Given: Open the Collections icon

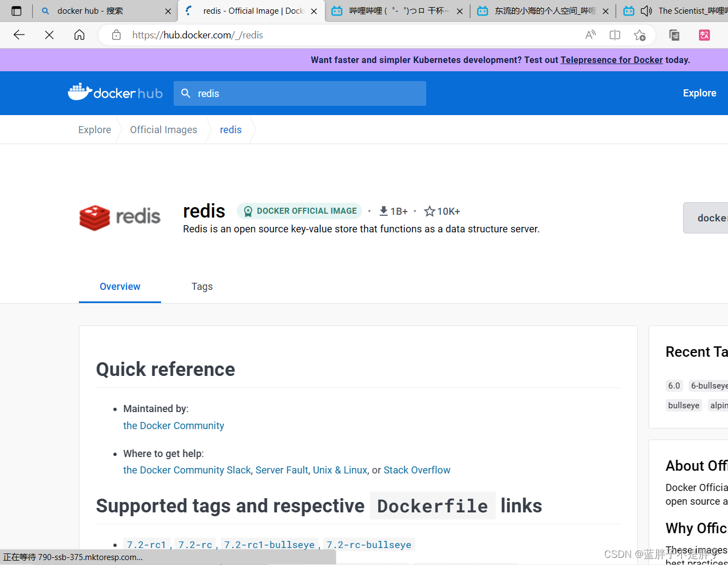Looking at the screenshot, I should [674, 35].
